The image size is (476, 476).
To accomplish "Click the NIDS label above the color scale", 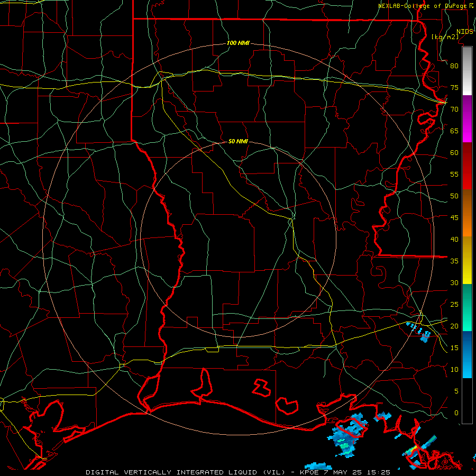I will [x=465, y=32].
